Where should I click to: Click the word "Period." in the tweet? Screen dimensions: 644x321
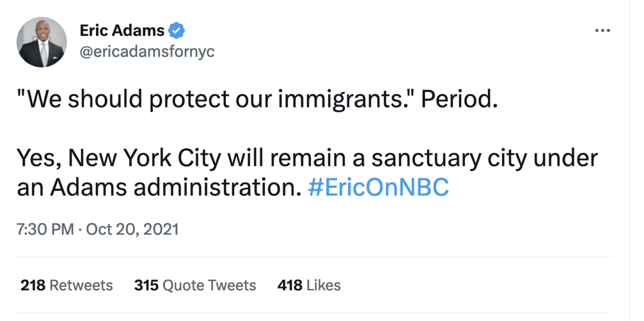(457, 99)
